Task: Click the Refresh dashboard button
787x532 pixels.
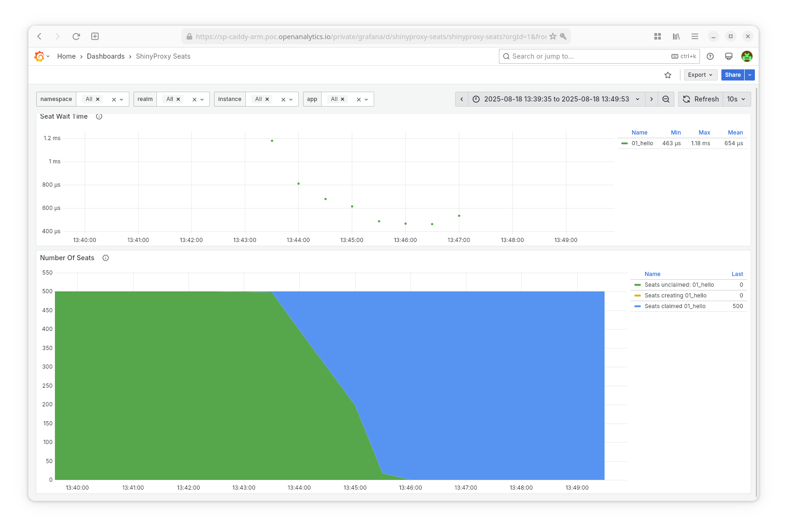Action: tap(701, 99)
